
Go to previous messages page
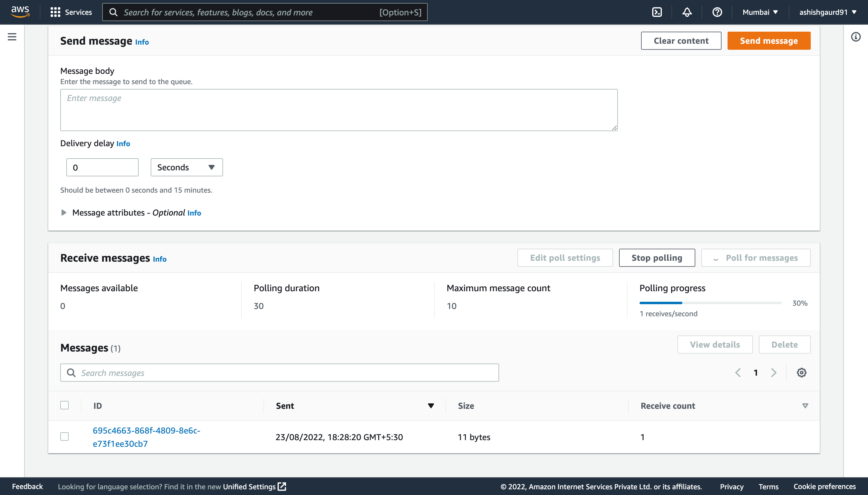738,373
